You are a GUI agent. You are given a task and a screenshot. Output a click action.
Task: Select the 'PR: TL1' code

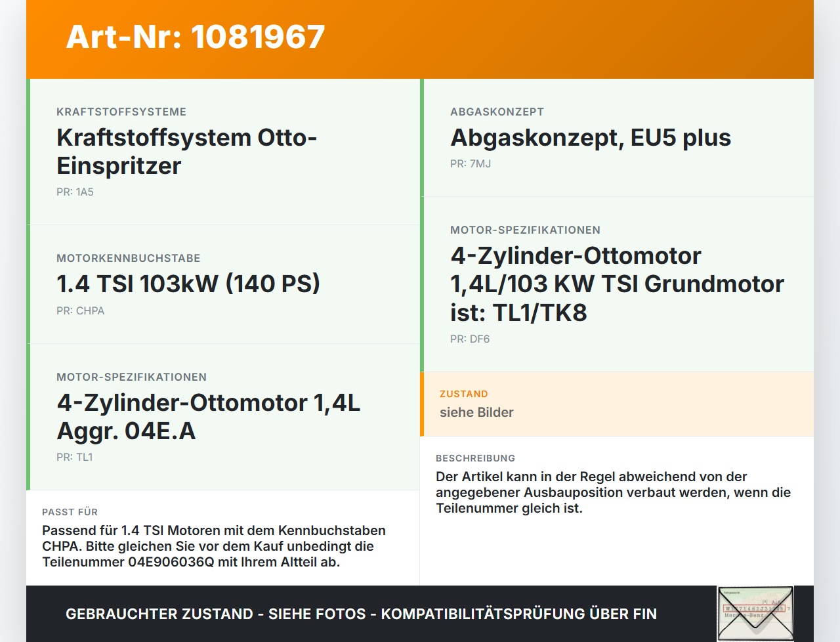pos(74,458)
